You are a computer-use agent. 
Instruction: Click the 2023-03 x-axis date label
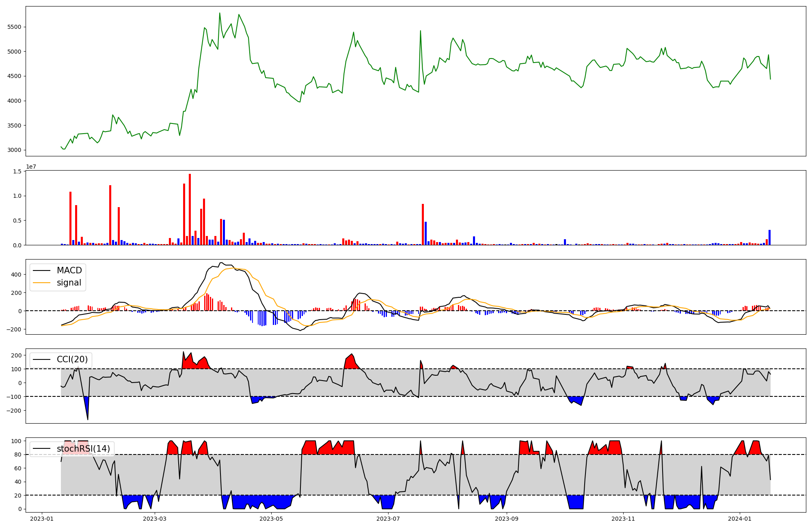(x=155, y=519)
